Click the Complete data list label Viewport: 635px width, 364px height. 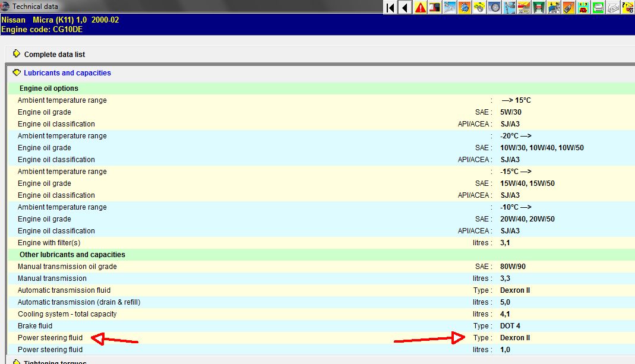tap(55, 54)
